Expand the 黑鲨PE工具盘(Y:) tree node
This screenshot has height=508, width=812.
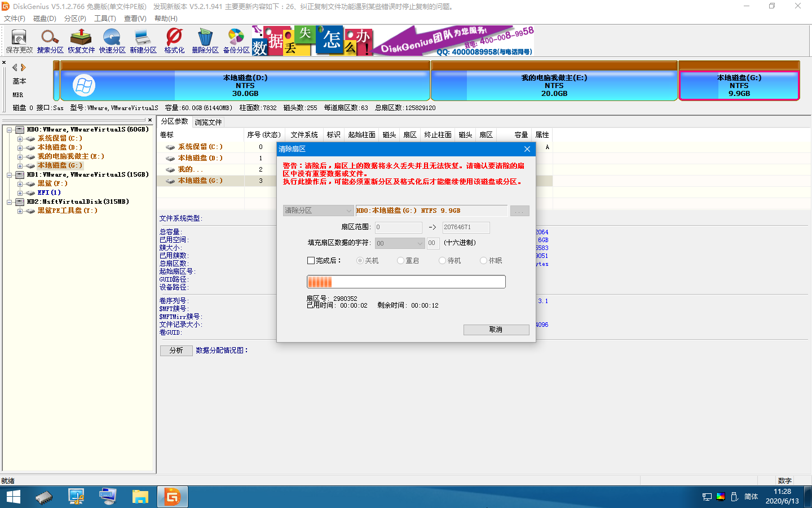tap(20, 211)
